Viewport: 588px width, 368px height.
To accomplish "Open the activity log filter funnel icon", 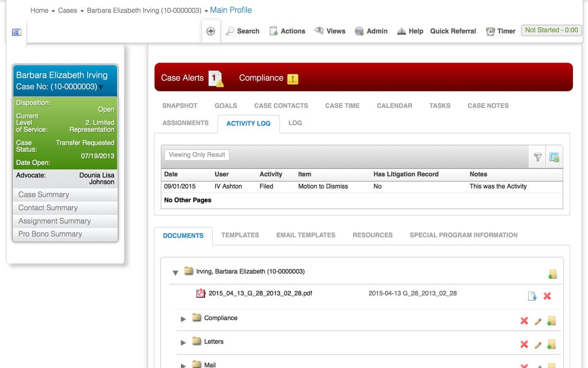I will click(x=538, y=157).
